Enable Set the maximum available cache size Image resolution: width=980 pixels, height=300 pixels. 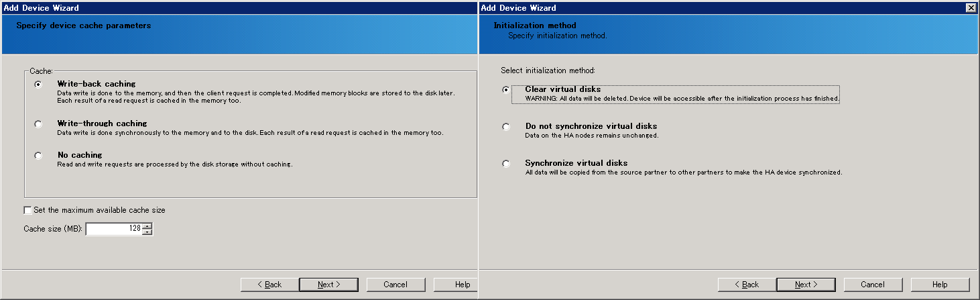(28, 210)
